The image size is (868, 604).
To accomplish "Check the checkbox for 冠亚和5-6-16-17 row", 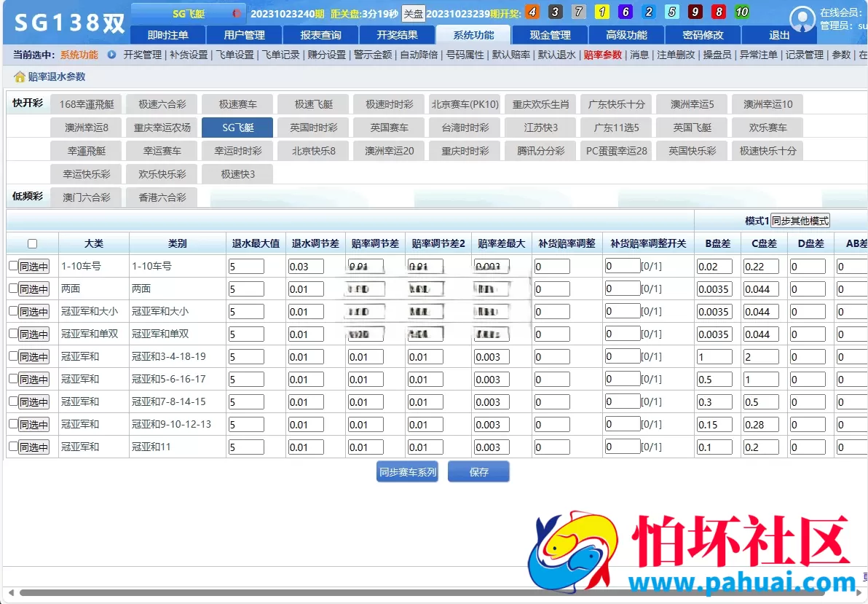I will tap(13, 379).
